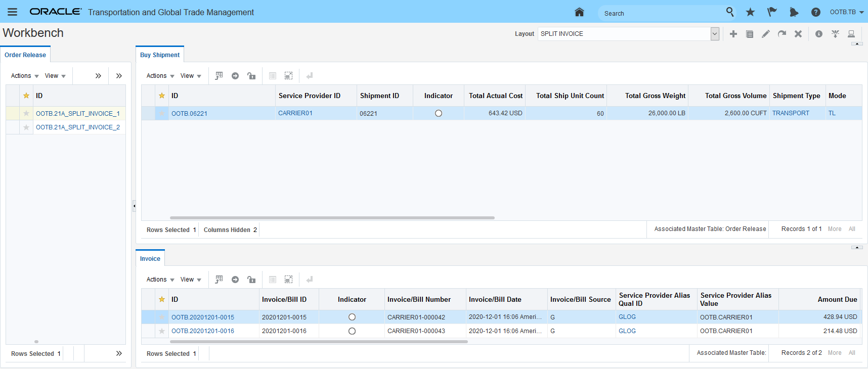Select indicator radio for invoice 20201201-0015
Screen dimensions: 868x369
click(352, 317)
